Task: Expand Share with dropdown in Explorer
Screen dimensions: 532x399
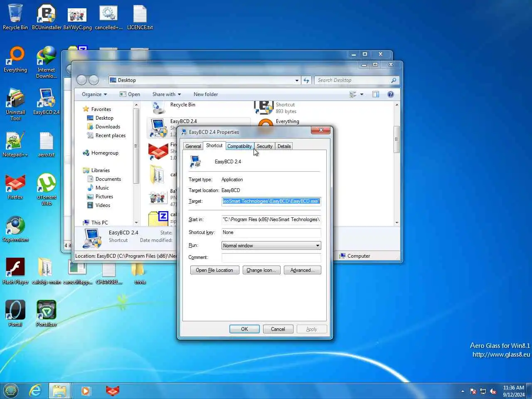Action: 166,94
